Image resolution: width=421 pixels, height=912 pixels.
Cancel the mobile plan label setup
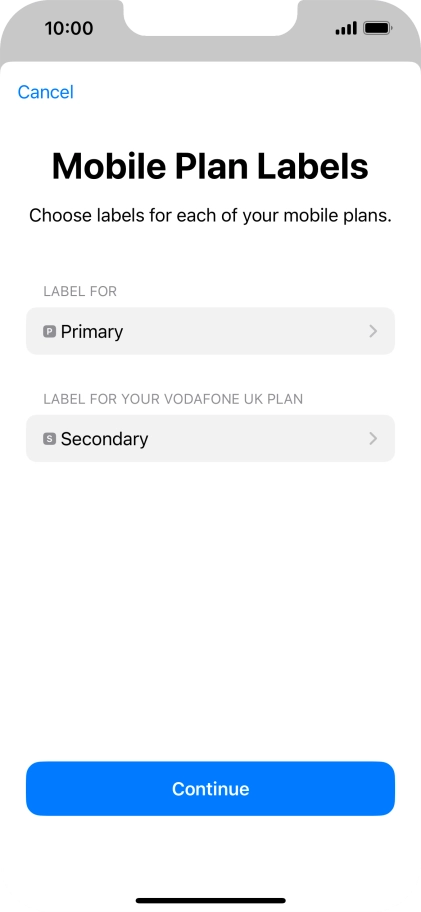pyautogui.click(x=45, y=92)
